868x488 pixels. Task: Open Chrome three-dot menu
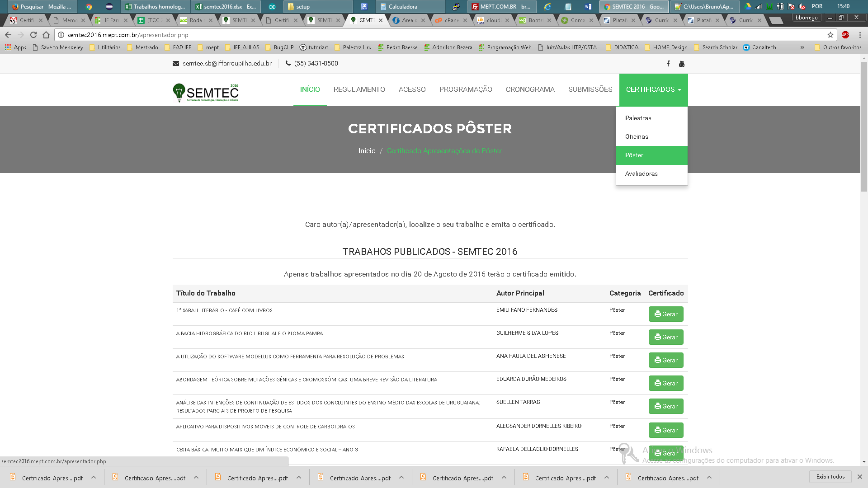[x=860, y=35]
